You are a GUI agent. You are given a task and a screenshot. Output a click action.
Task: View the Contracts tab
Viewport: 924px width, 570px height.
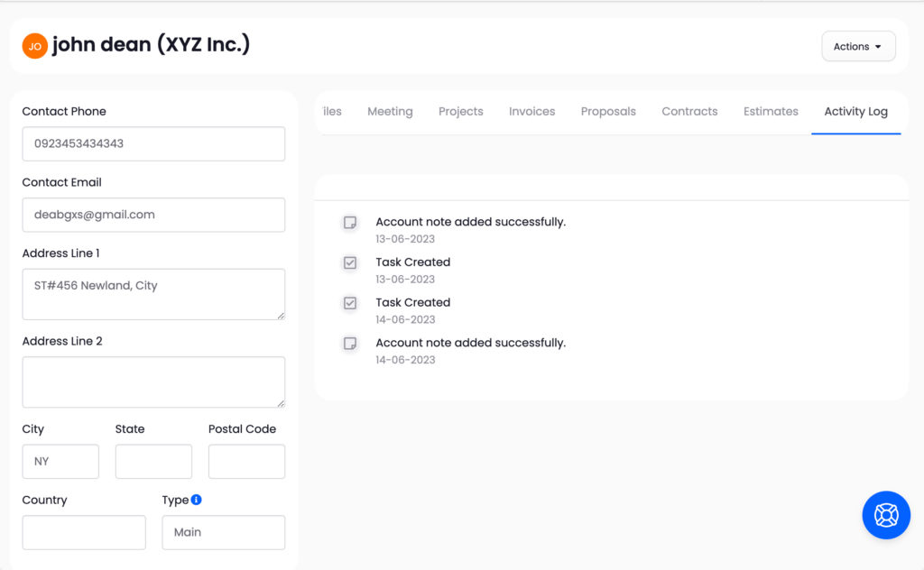point(689,112)
